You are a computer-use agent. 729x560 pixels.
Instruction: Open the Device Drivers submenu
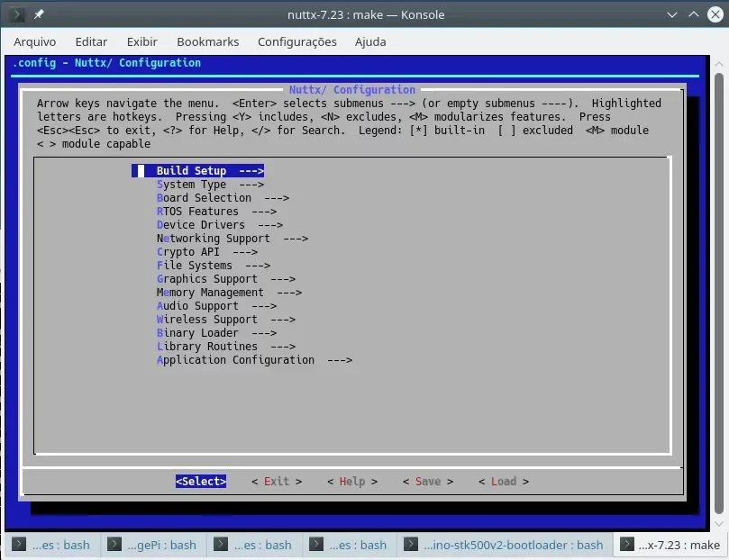[220, 225]
